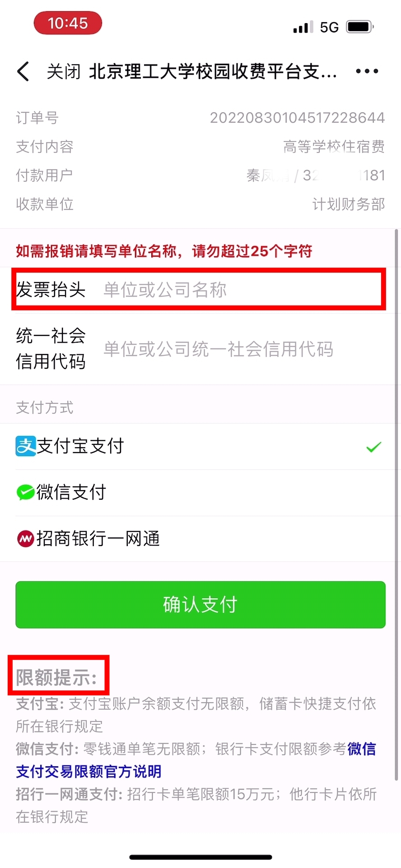
Task: Open 微信支付交易限额官方说明 link
Action: (196, 760)
